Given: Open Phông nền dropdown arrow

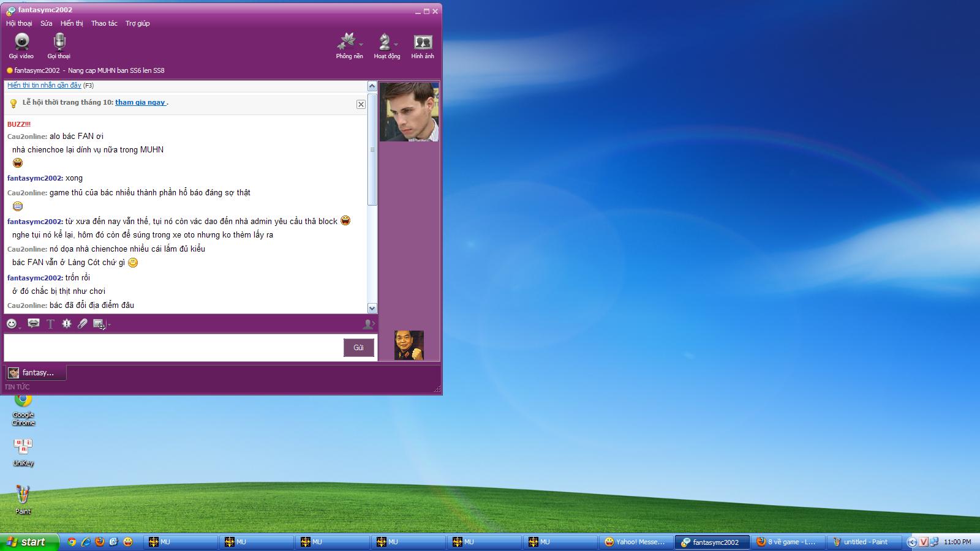Looking at the screenshot, I should pos(361,44).
